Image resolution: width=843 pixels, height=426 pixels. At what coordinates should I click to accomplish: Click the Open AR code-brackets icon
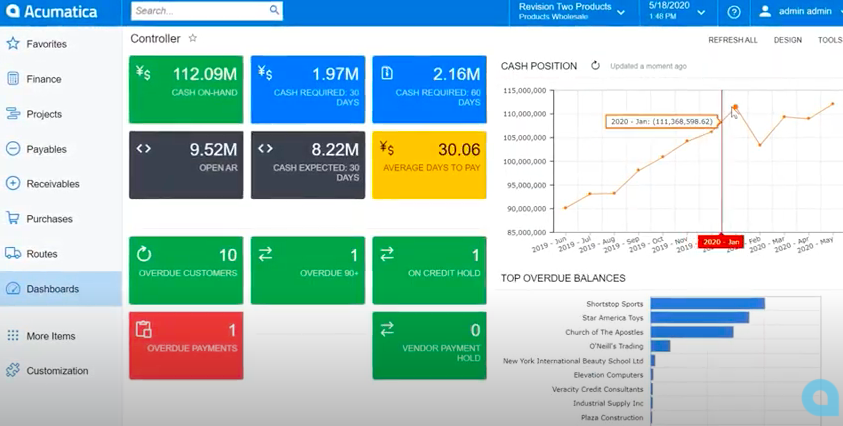[144, 148]
